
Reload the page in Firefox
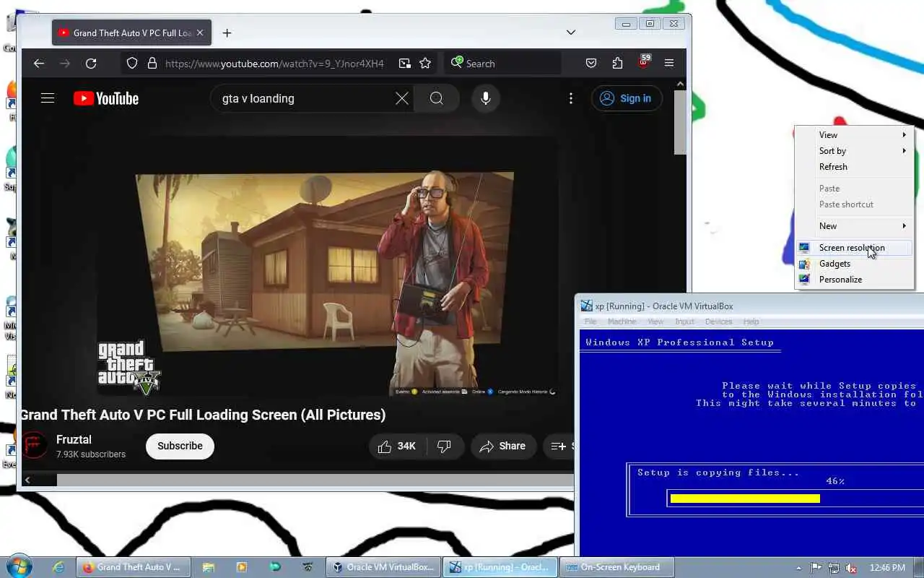[91, 64]
